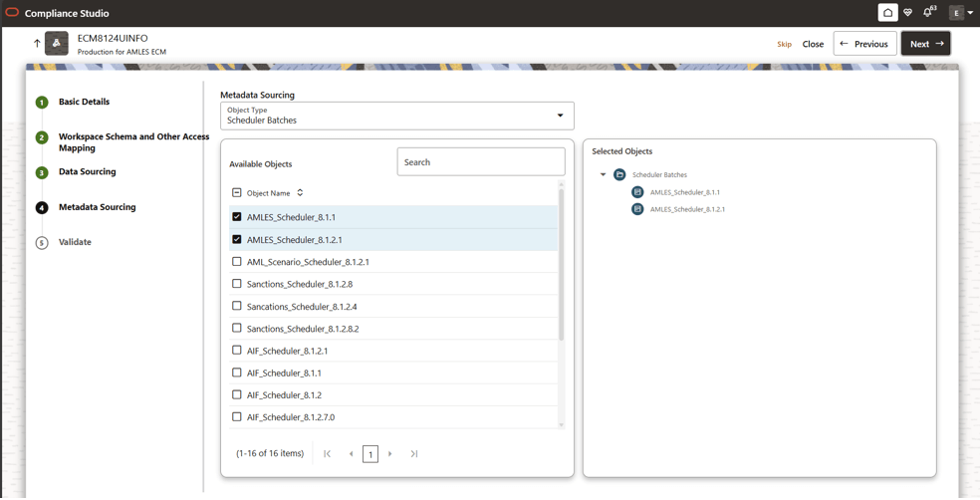Open the user profile E menu
The image size is (980, 500).
coord(961,13)
